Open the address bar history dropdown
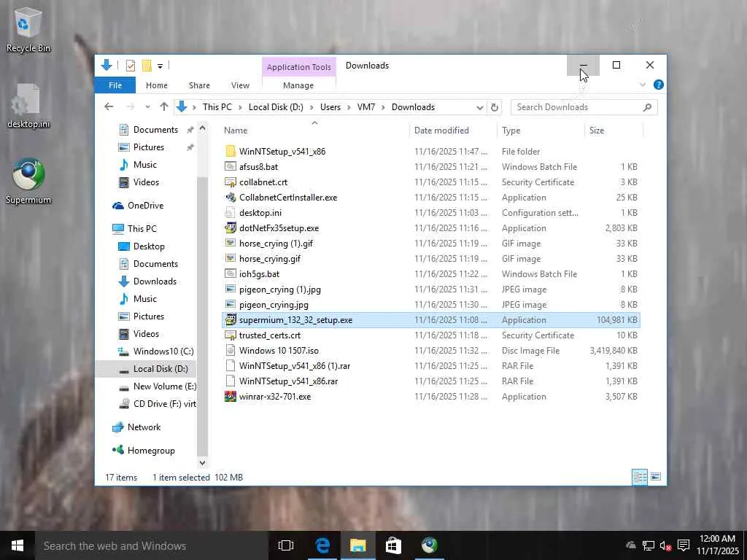The width and height of the screenshot is (747, 560). click(480, 108)
